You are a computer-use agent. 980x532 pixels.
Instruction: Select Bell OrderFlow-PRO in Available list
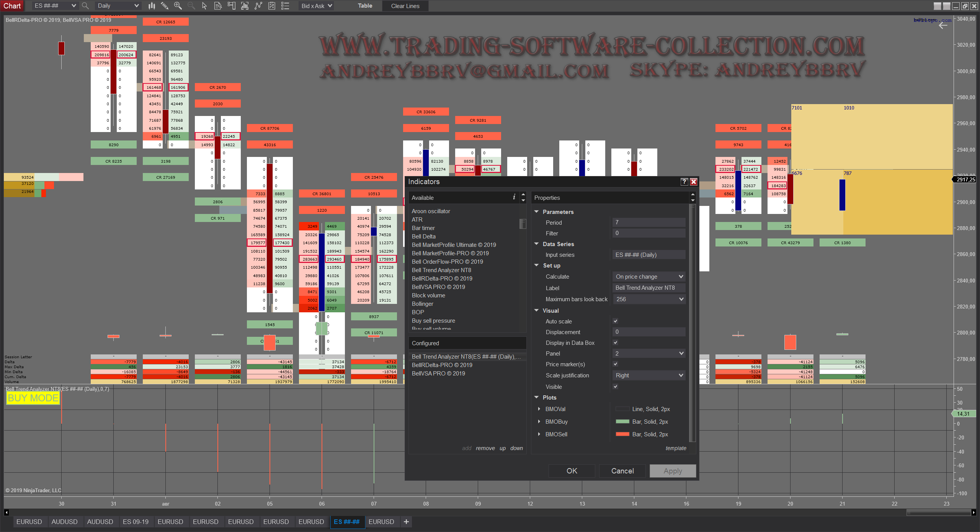(447, 262)
